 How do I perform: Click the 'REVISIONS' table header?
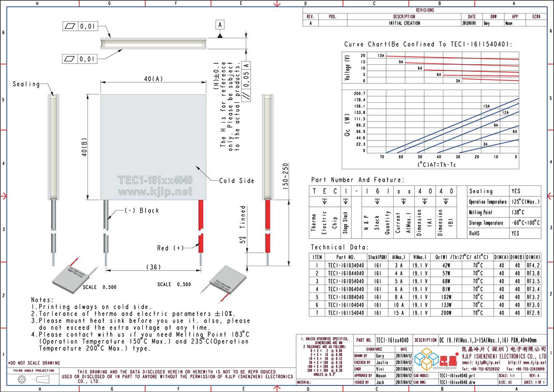(425, 10)
